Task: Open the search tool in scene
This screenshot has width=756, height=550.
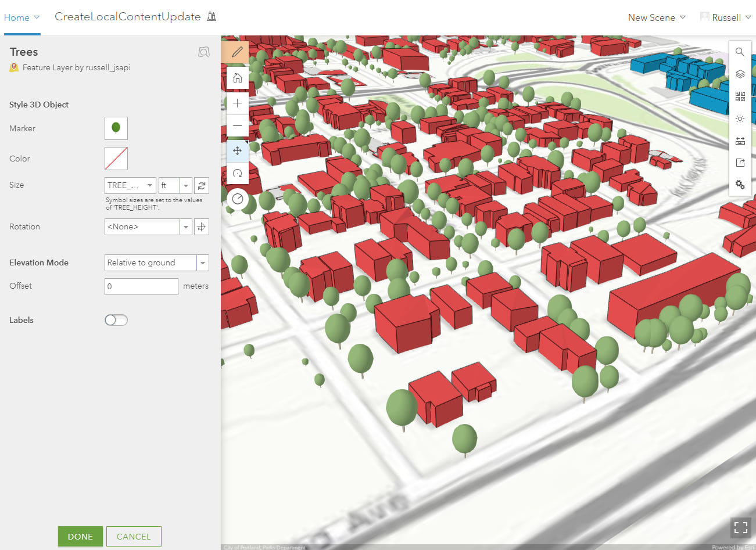Action: pos(740,52)
